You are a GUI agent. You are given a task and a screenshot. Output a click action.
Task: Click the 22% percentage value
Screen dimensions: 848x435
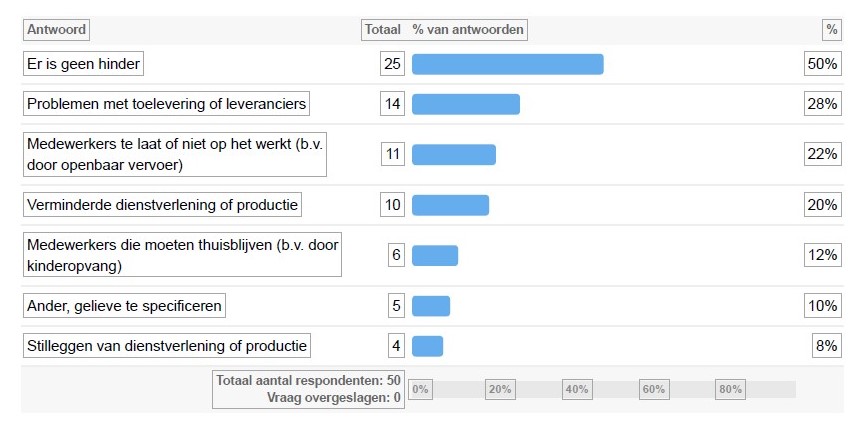tap(823, 154)
